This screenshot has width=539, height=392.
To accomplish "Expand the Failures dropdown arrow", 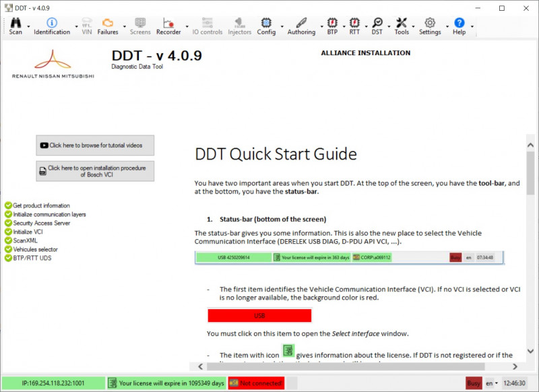I will 125,26.
